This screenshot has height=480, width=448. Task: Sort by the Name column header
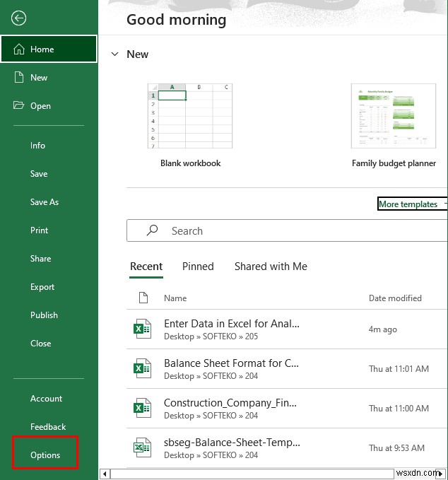(175, 298)
